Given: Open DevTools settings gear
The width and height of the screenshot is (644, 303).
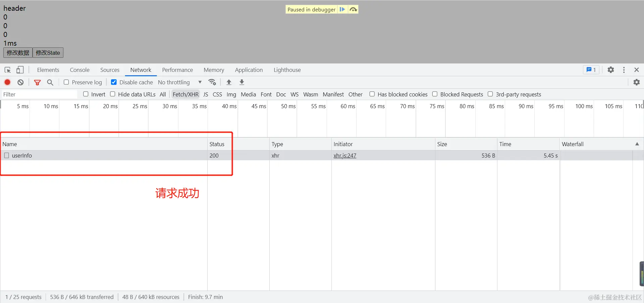Looking at the screenshot, I should tap(611, 70).
